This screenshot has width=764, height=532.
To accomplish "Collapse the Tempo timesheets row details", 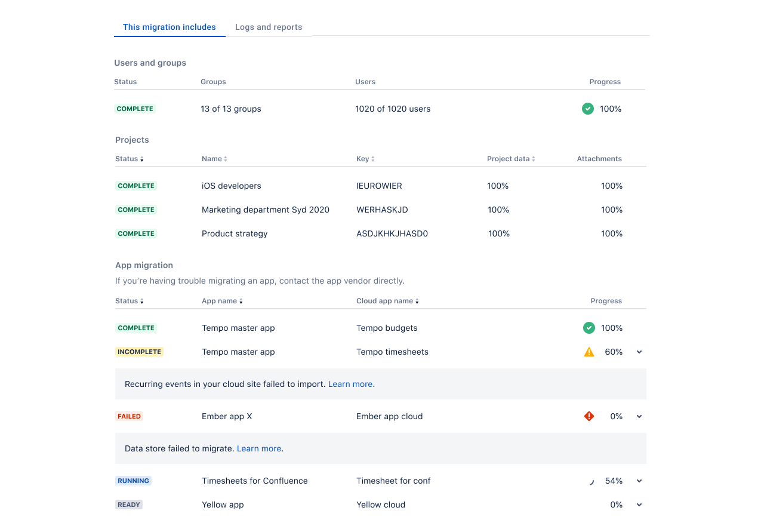I will (639, 352).
